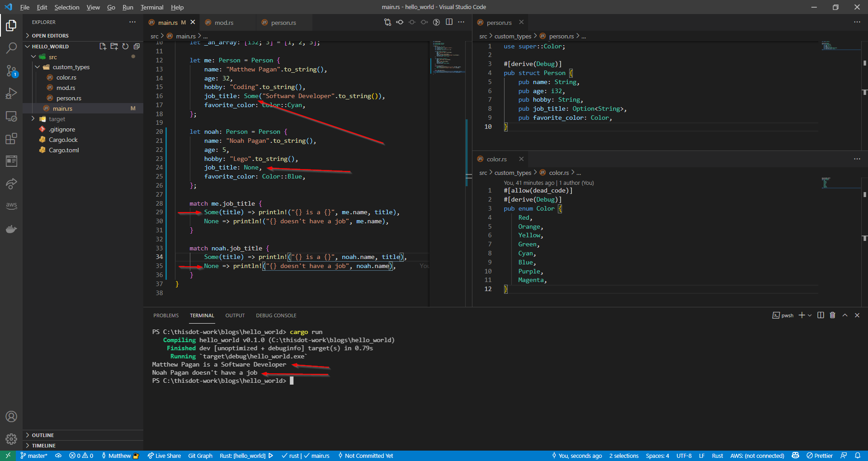Open the Docker view
This screenshot has width=868, height=461.
(11, 229)
